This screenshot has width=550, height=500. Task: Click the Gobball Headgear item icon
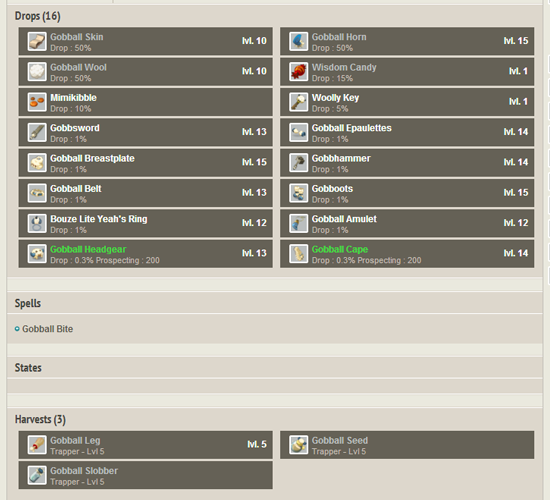(37, 254)
